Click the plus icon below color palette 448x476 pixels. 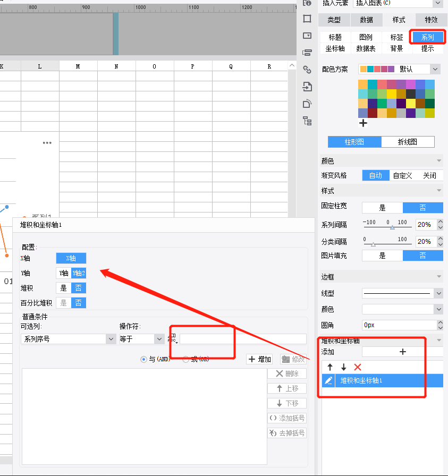click(x=363, y=123)
